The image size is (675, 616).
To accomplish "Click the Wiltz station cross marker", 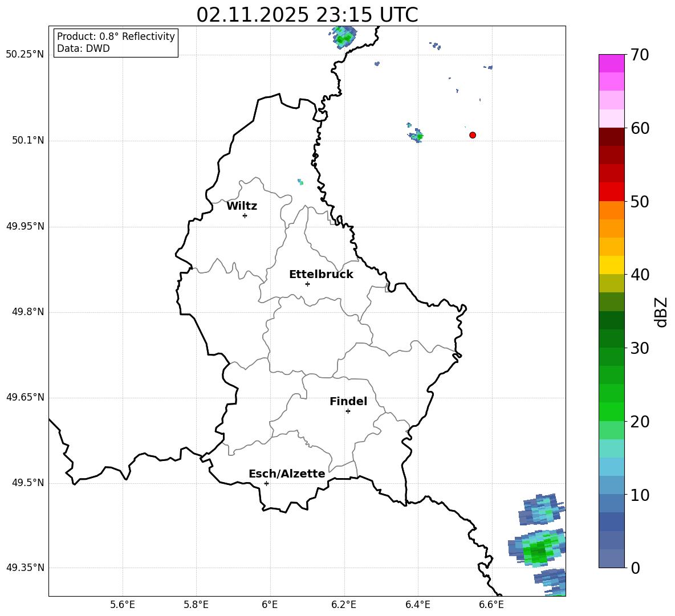I will click(245, 215).
